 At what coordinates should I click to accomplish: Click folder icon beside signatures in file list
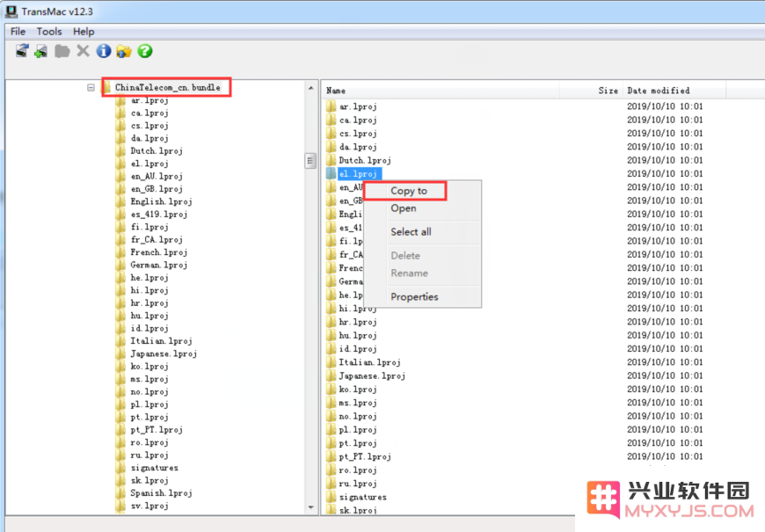pos(331,498)
